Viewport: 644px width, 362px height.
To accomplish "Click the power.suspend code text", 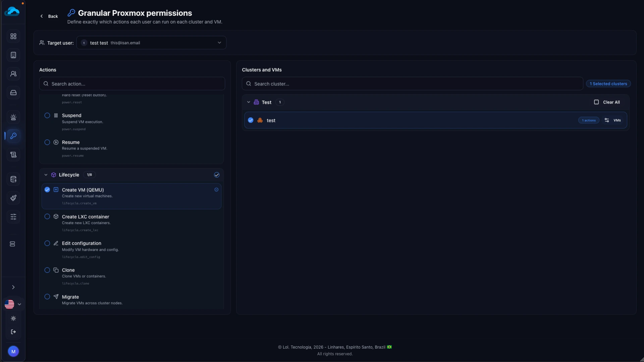I will click(x=74, y=129).
